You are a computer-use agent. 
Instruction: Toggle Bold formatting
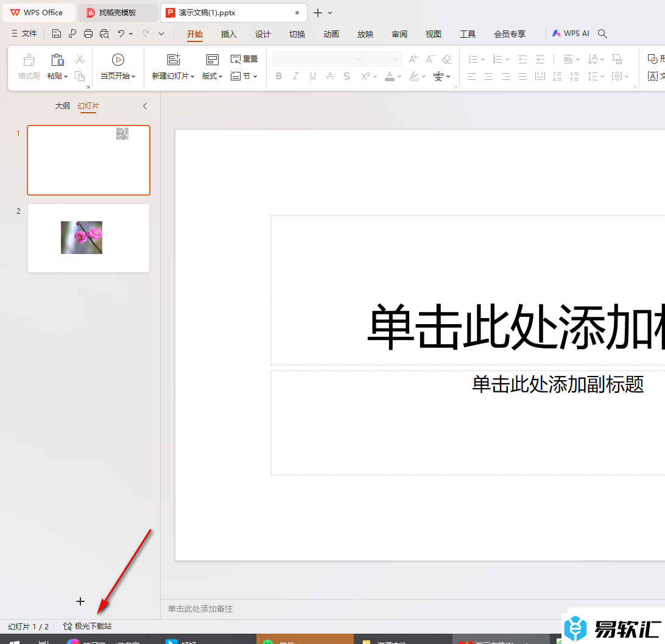click(x=279, y=76)
